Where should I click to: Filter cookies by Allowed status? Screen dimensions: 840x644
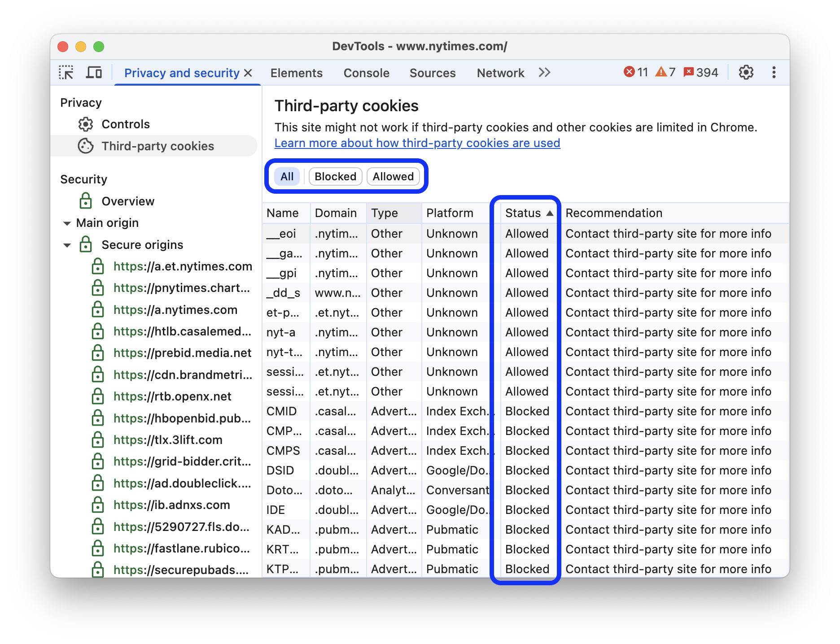393,176
